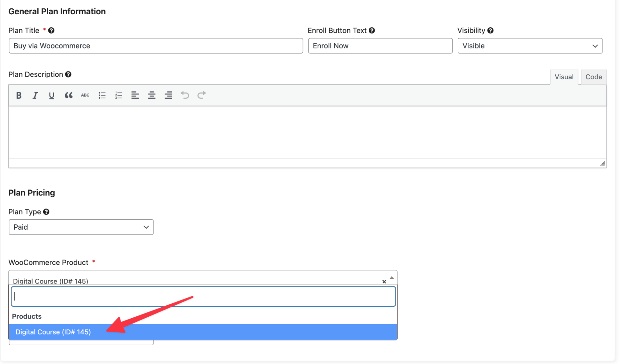Switch to the Code editor tab
Screen dimensions: 622x364
point(593,77)
